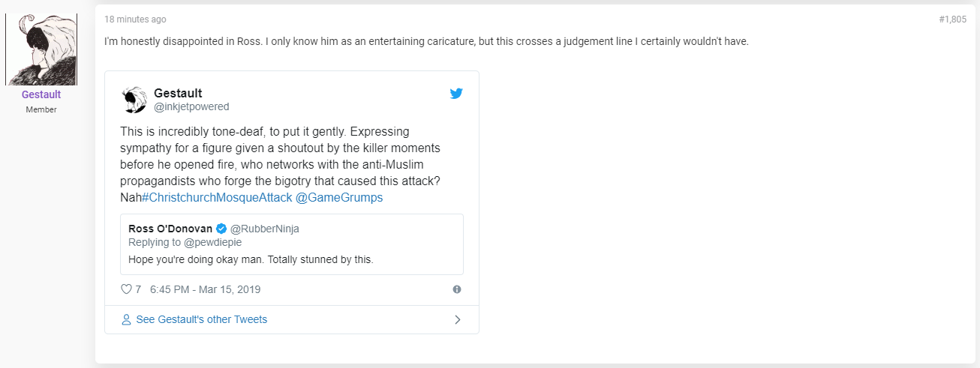Expand the chevron arrow in tweet footer
980x368 pixels.
458,320
